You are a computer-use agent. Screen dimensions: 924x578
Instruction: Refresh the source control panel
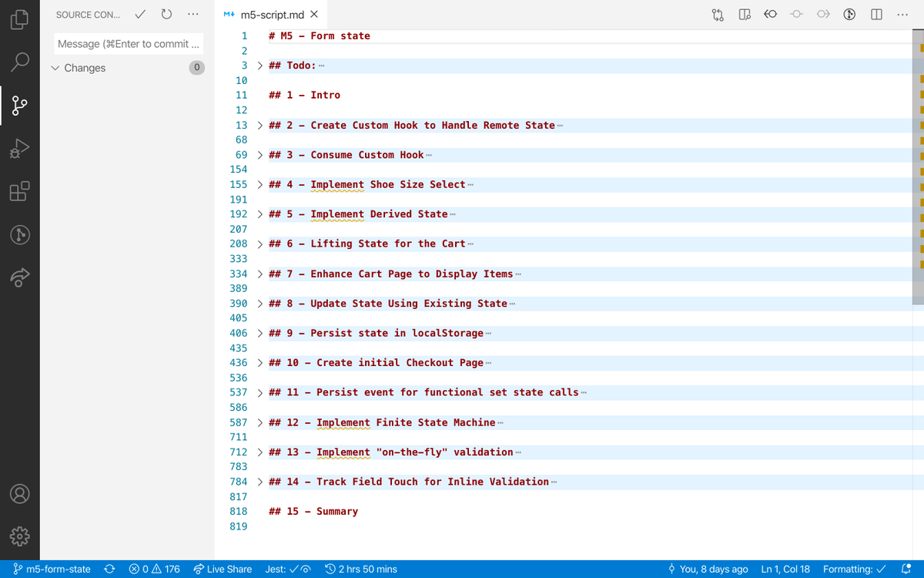coord(166,14)
